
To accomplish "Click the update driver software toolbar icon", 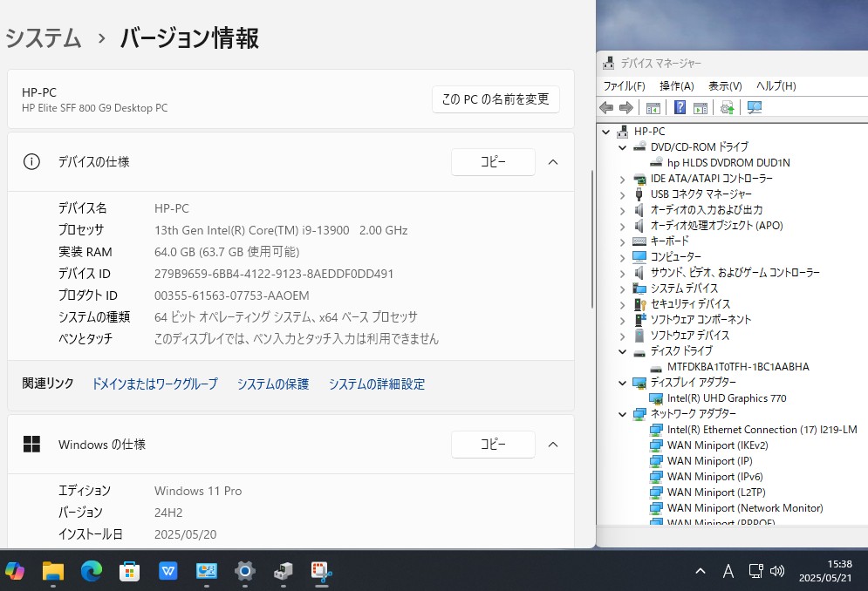I will tap(728, 107).
